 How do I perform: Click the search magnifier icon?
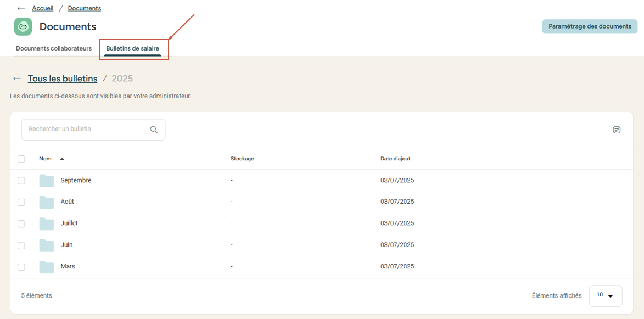(154, 130)
